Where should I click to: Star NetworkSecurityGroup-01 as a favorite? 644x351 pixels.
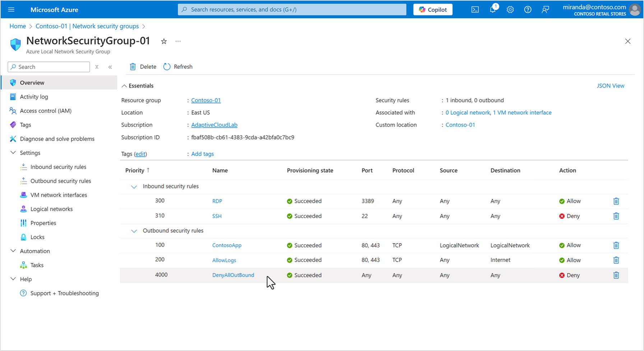coord(164,41)
